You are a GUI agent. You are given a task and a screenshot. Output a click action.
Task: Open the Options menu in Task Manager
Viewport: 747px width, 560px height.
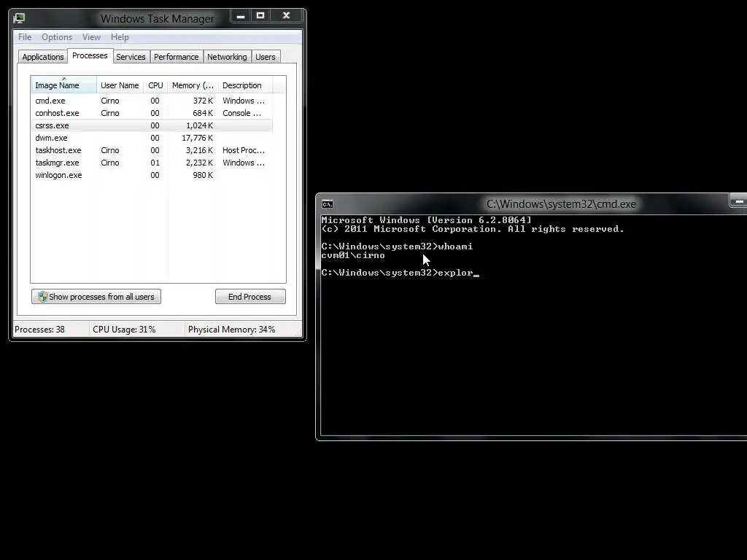57,37
